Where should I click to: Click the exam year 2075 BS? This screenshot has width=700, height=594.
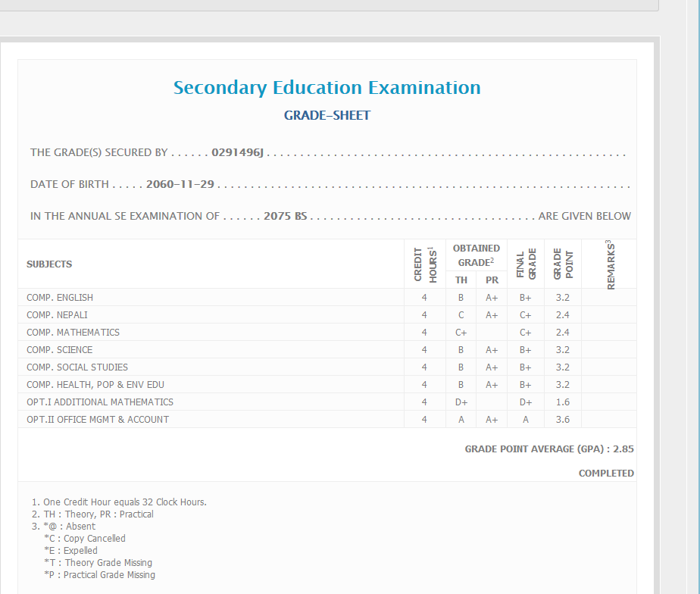[285, 217]
